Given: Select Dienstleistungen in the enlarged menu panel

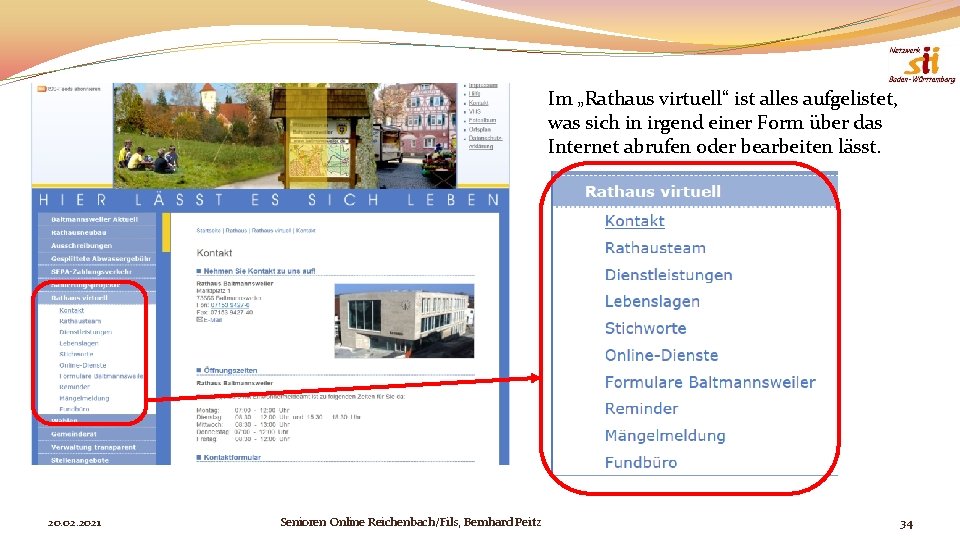Looking at the screenshot, I should [x=669, y=275].
